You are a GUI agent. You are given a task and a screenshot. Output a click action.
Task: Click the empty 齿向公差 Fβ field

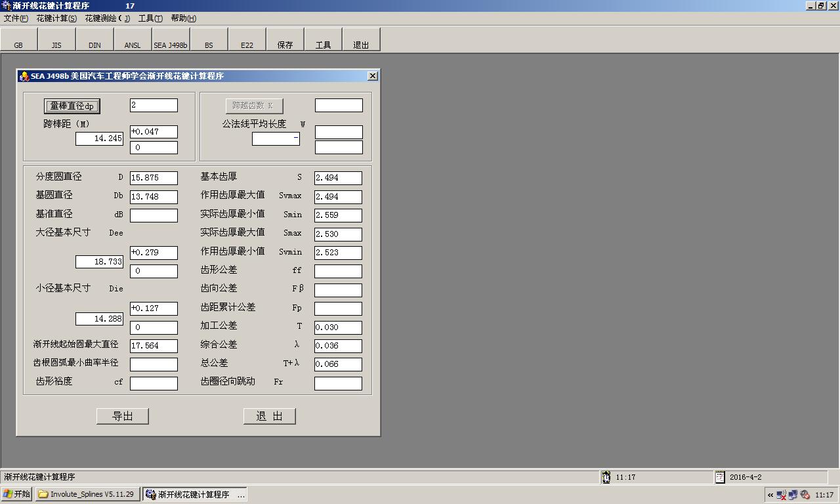338,290
